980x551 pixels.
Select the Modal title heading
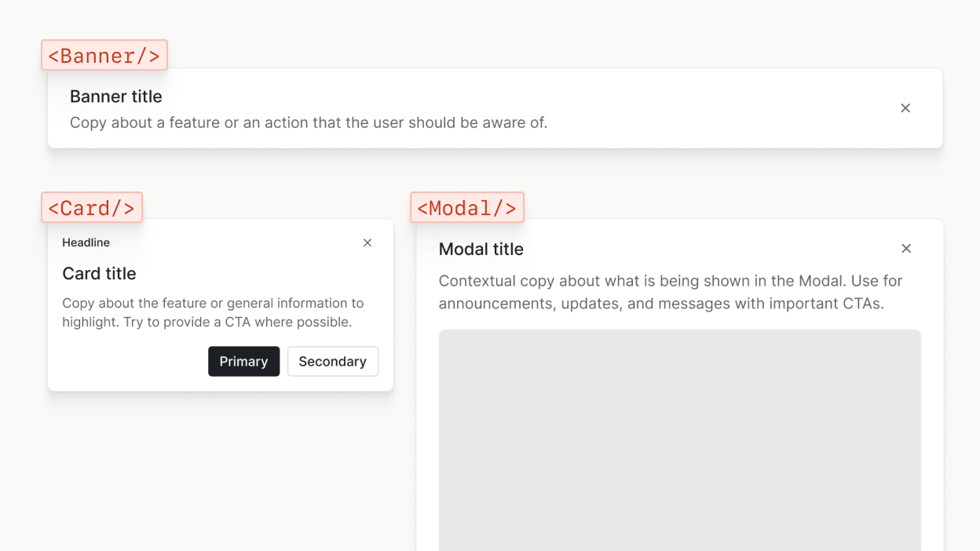(x=481, y=249)
